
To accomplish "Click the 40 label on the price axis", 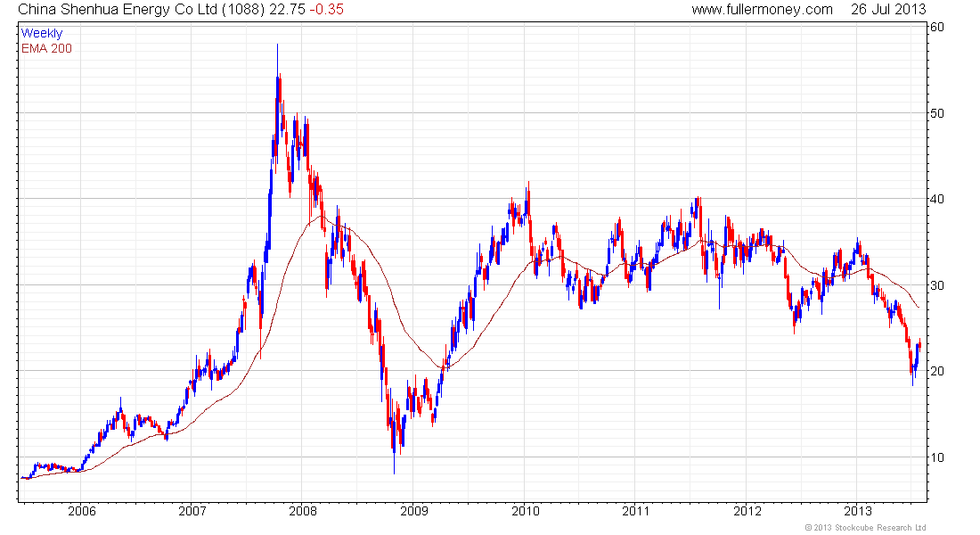I will pos(937,199).
